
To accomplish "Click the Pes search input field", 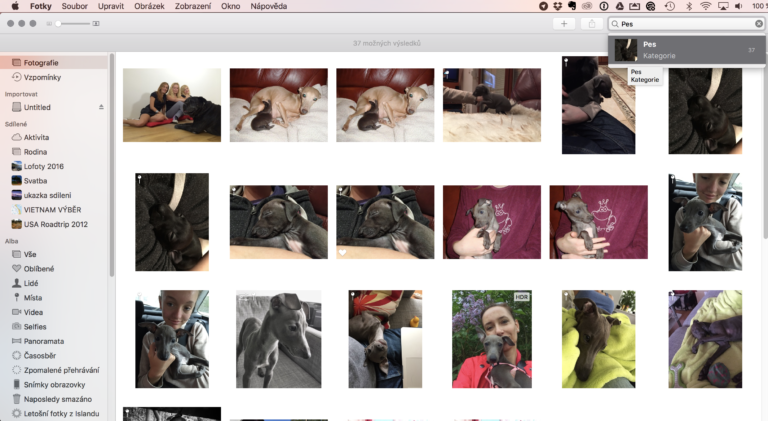I will coord(685,23).
